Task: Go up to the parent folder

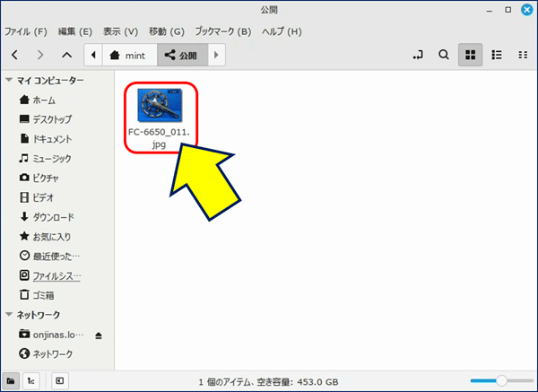Action: (x=66, y=55)
